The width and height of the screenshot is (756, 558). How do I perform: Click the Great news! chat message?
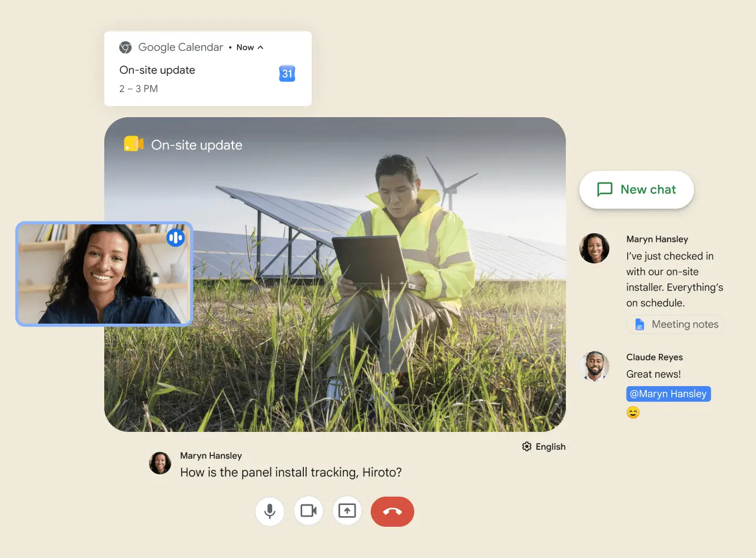[653, 374]
